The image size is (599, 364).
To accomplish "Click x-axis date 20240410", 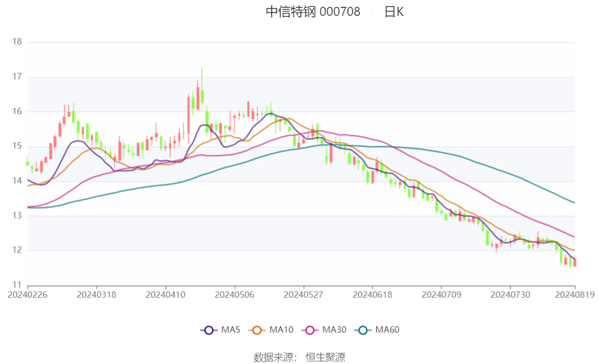I will (x=165, y=295).
